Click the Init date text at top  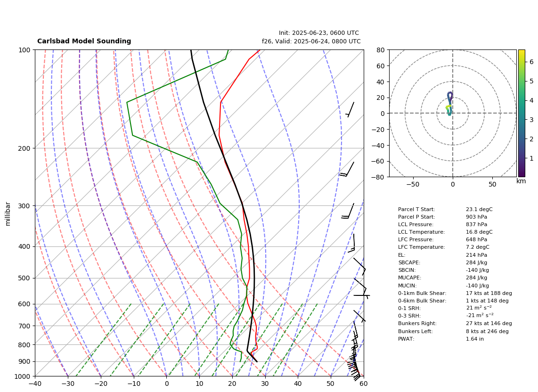[319, 33]
